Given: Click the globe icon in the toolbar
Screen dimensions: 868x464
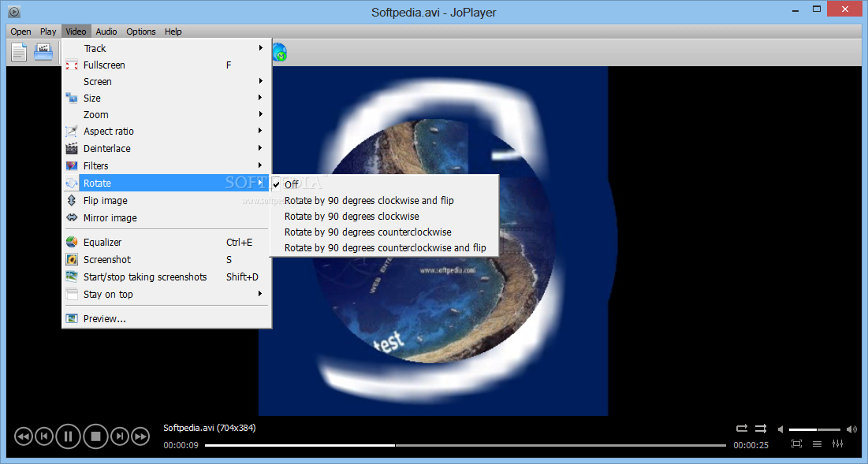Looking at the screenshot, I should [x=280, y=53].
